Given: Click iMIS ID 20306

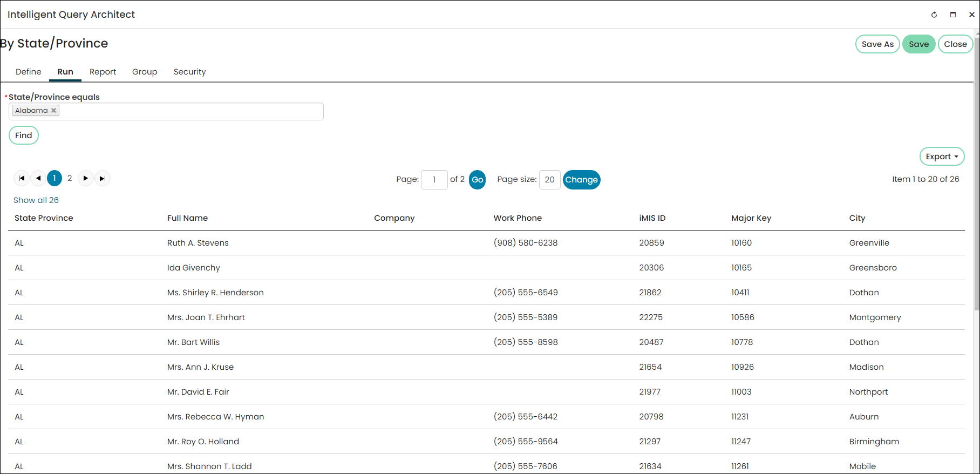Looking at the screenshot, I should coord(651,268).
